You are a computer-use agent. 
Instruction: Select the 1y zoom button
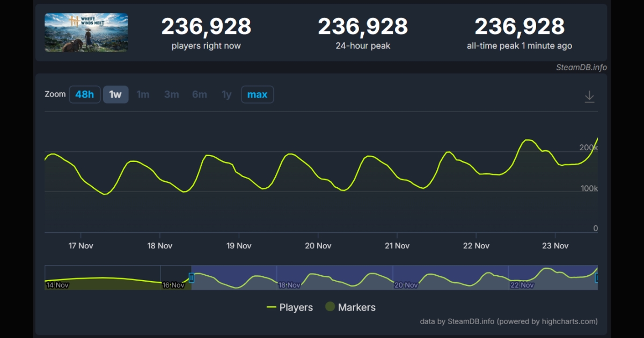click(226, 94)
